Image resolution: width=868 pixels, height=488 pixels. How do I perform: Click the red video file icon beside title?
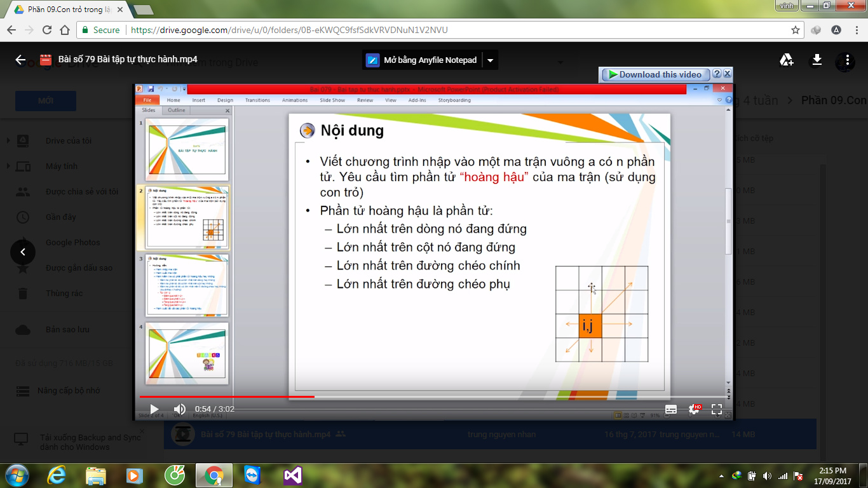click(45, 60)
